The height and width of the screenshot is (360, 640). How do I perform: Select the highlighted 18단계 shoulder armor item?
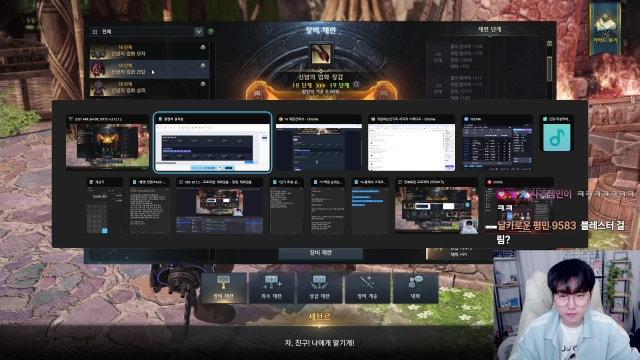point(149,69)
